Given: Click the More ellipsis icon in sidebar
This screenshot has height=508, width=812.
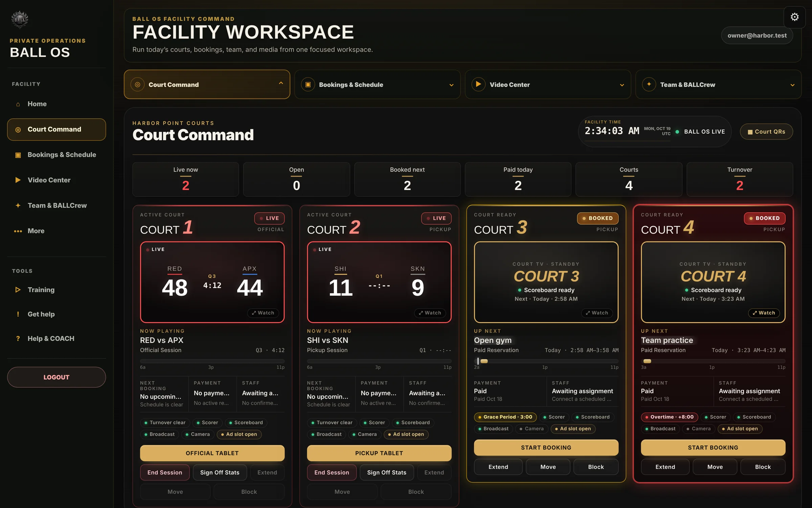Looking at the screenshot, I should click(x=18, y=231).
